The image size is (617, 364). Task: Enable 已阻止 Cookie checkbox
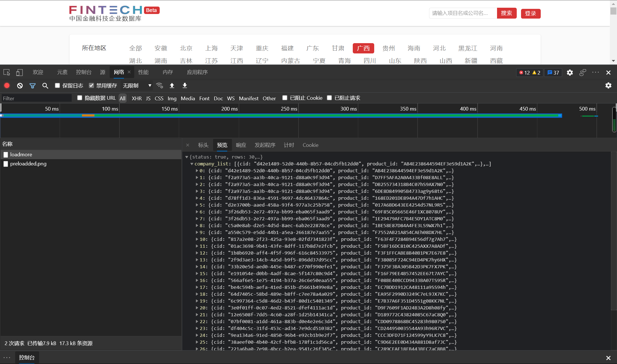[285, 98]
